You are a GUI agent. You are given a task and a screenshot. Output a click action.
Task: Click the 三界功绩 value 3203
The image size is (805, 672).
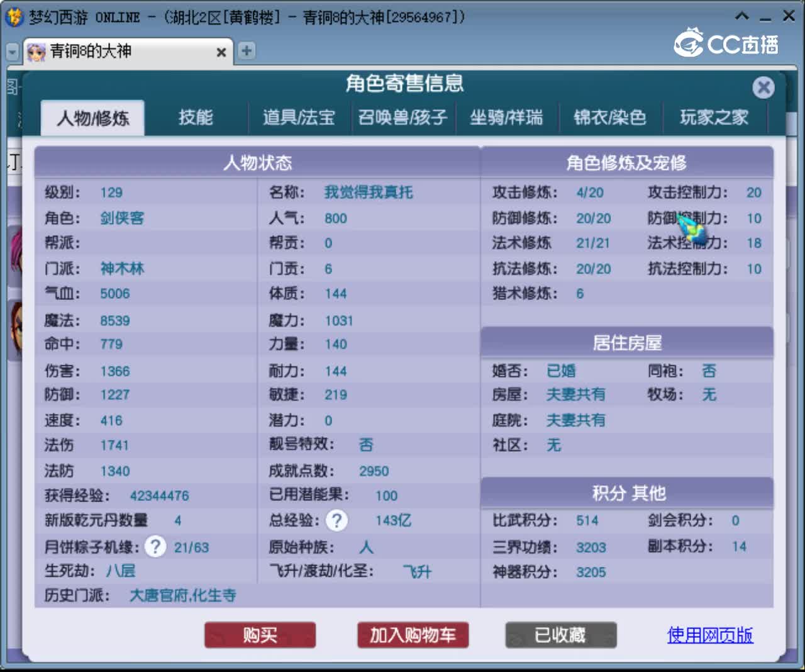coord(591,547)
